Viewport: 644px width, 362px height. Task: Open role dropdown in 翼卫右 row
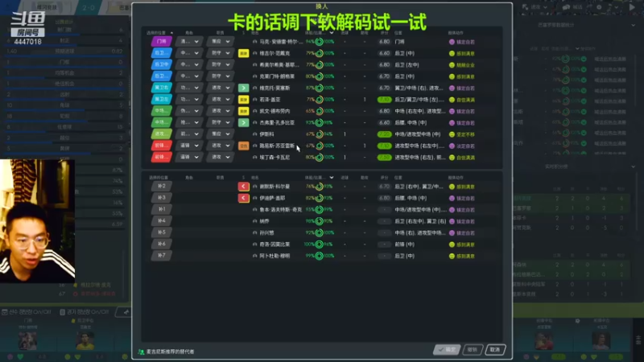click(x=189, y=88)
